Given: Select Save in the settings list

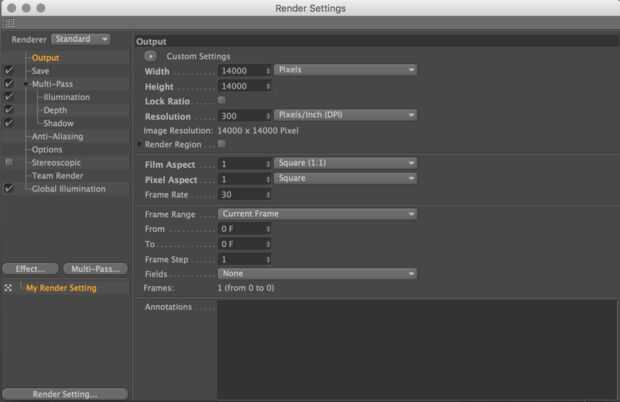Looking at the screenshot, I should click(40, 71).
